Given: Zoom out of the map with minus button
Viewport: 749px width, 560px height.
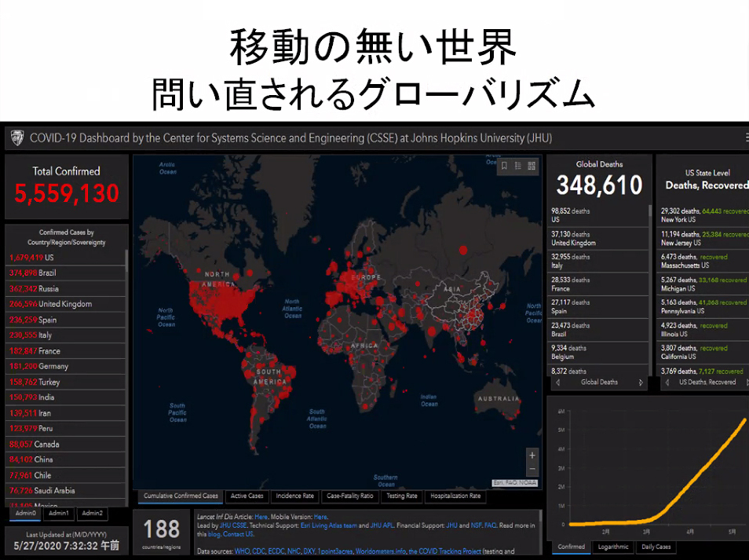Looking at the screenshot, I should [532, 469].
